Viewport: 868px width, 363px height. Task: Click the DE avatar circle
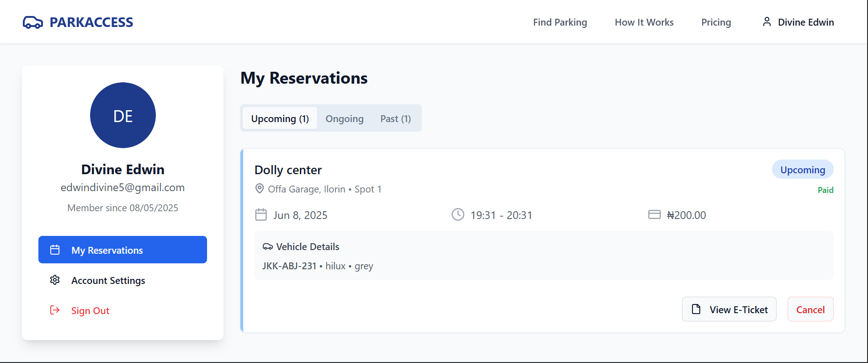(x=123, y=115)
